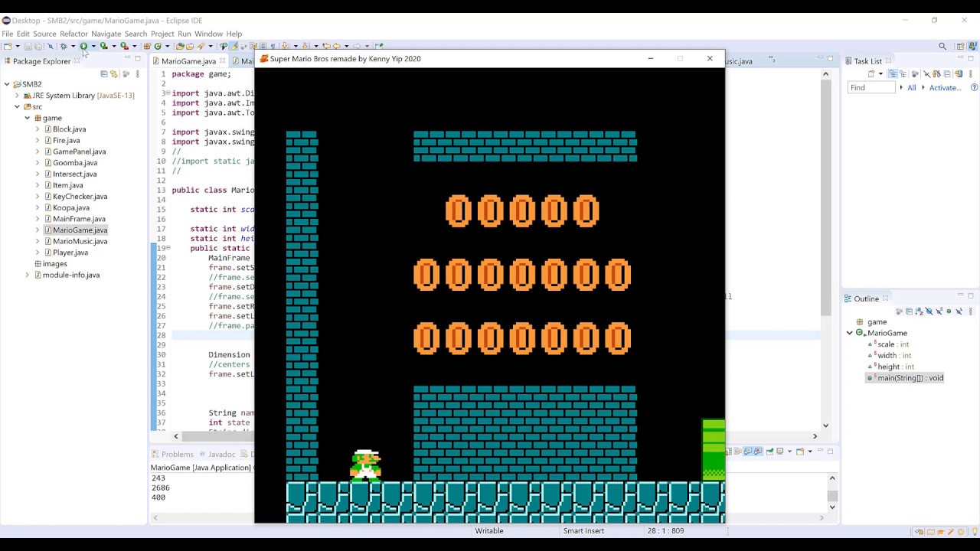Open hidden editor tabs chevron list

772,59
